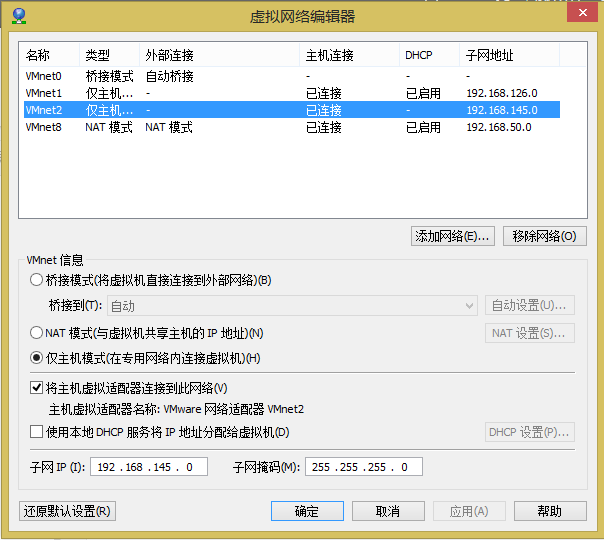Click the 子网掩码 input field

pyautogui.click(x=364, y=467)
